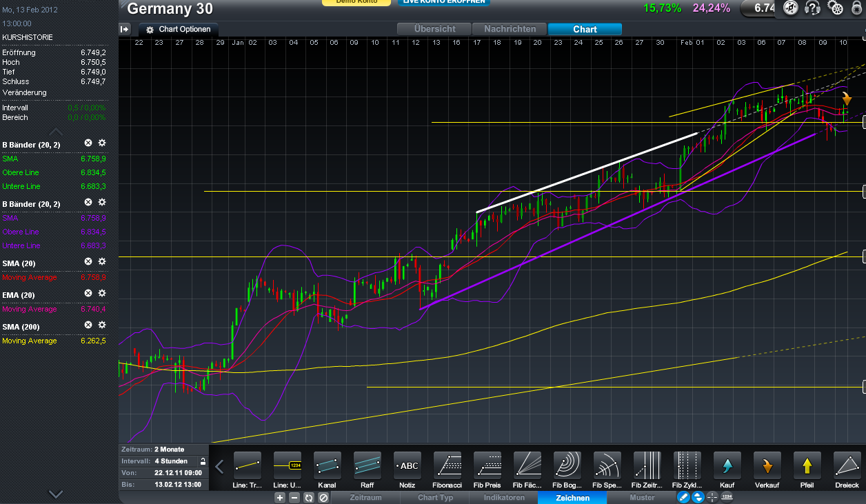Pick the Raff regression channel tool
The height and width of the screenshot is (504, 866).
(367, 465)
